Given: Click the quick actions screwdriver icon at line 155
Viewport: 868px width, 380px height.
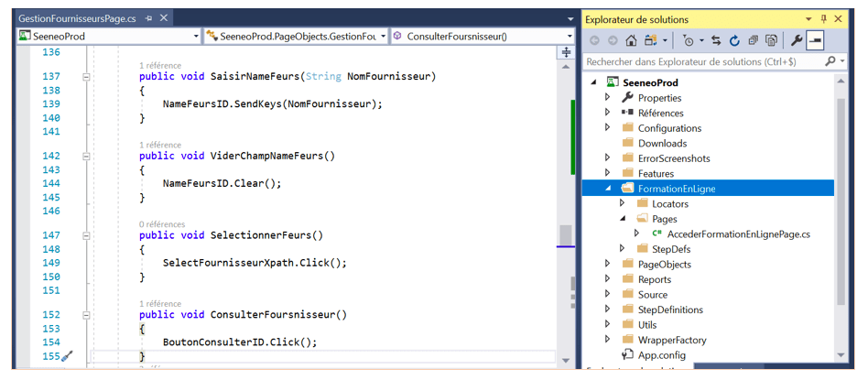Looking at the screenshot, I should point(67,356).
